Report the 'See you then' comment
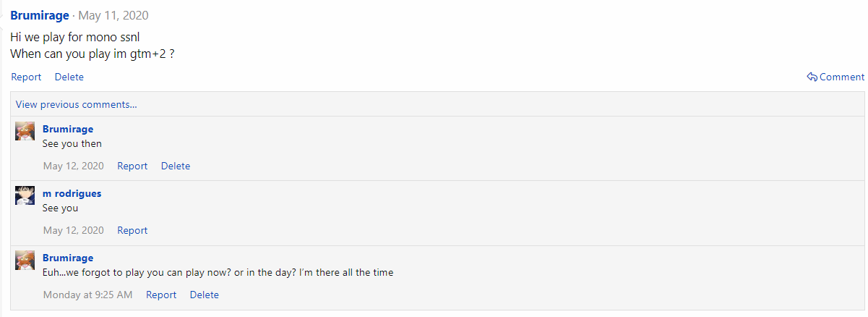The height and width of the screenshot is (317, 868). 132,166
